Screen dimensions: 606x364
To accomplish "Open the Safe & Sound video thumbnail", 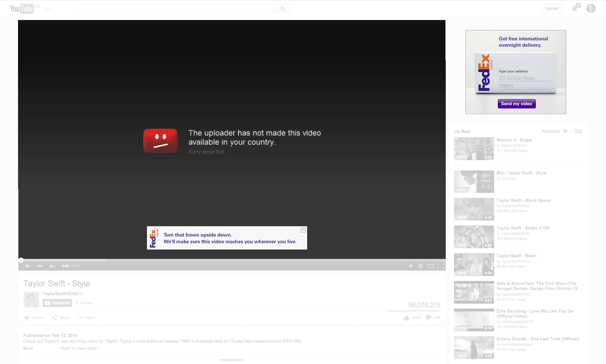I will coord(474,292).
